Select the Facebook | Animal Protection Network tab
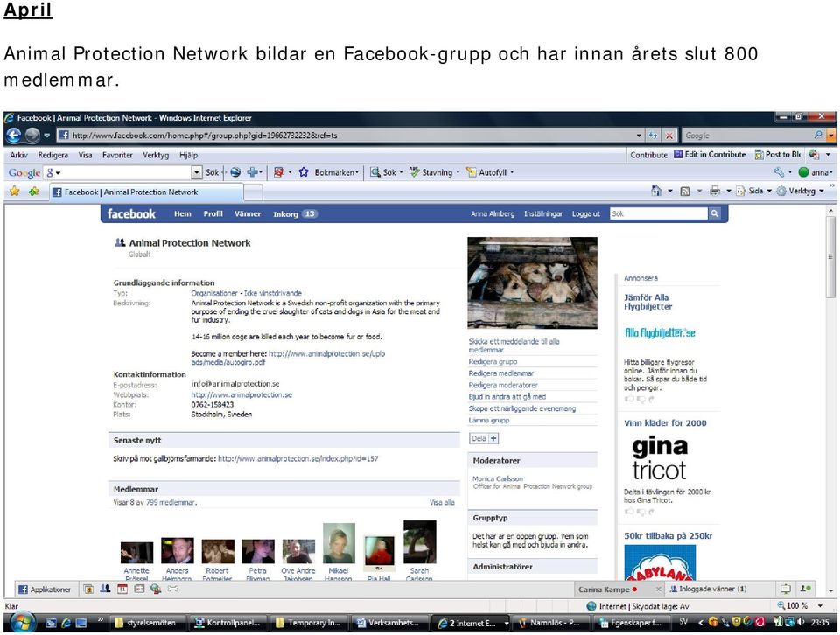 coord(146,192)
